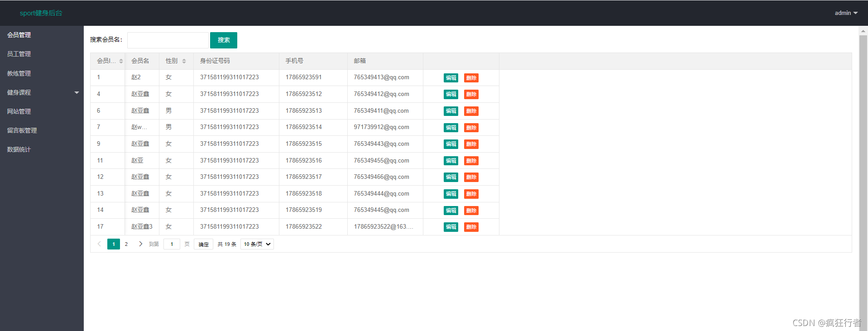Edit member with email 971739912@qq.com

(451, 128)
